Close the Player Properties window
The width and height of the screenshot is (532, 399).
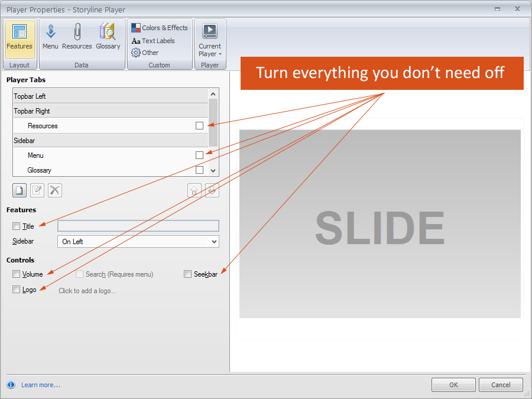coord(517,9)
